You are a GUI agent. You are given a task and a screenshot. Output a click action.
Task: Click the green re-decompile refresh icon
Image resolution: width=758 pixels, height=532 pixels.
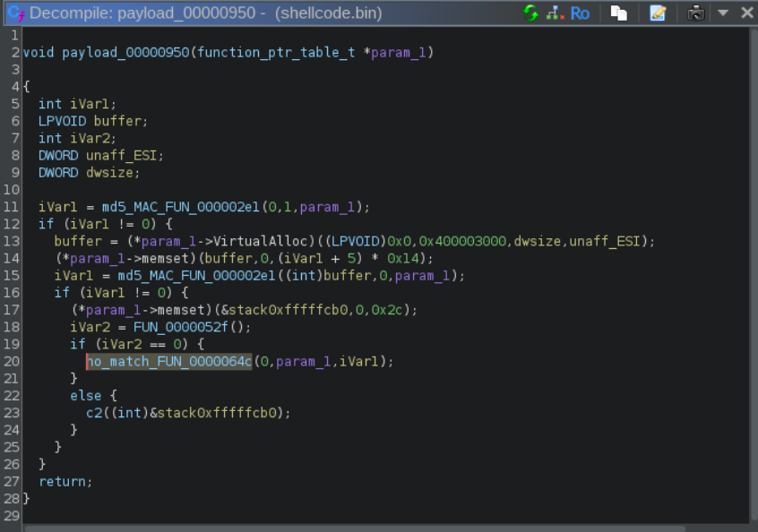531,13
